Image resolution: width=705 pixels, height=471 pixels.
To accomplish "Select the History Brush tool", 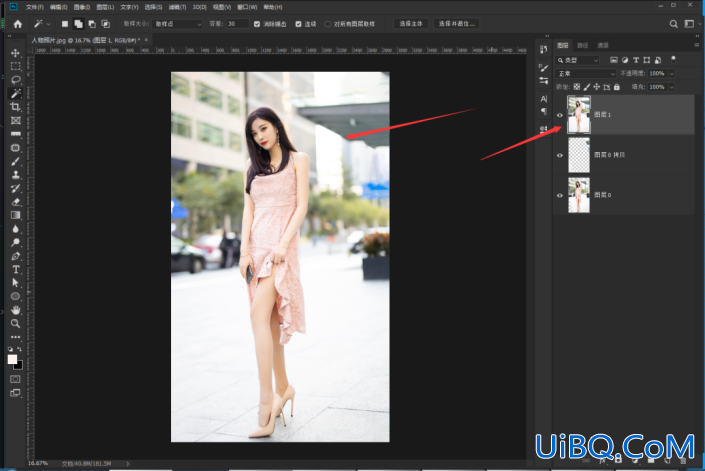I will coord(15,188).
